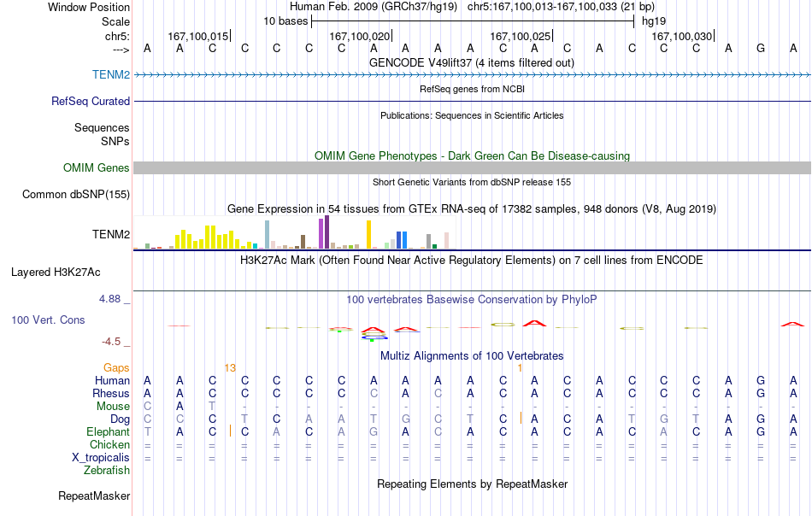The height and width of the screenshot is (516, 812).
Task: Open the Layered H3K27Ac track label
Action: pos(56,273)
